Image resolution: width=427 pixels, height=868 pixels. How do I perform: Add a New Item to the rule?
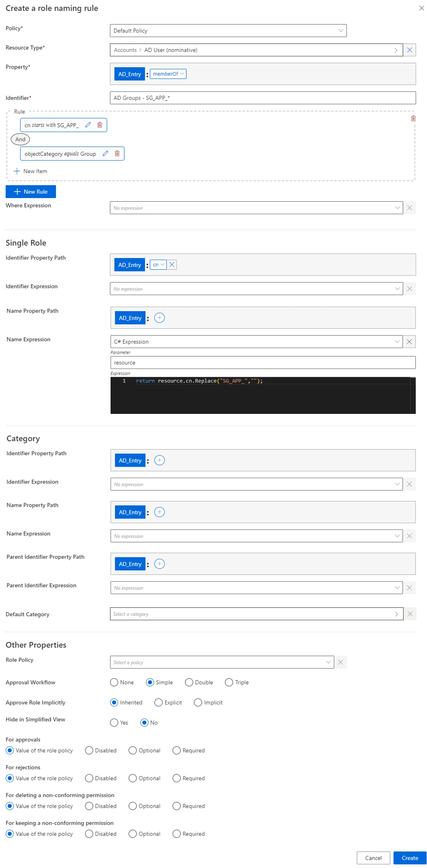pyautogui.click(x=30, y=171)
